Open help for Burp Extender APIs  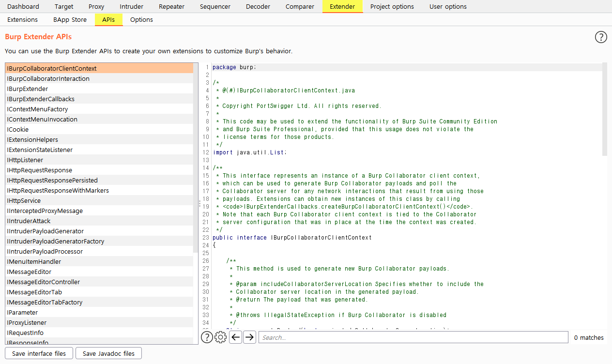pyautogui.click(x=600, y=37)
